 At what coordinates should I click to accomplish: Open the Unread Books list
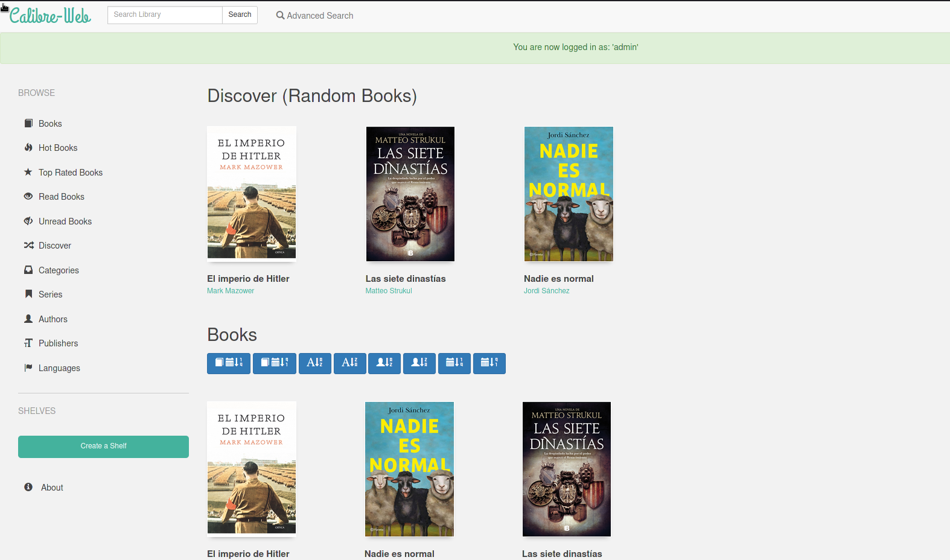(65, 221)
